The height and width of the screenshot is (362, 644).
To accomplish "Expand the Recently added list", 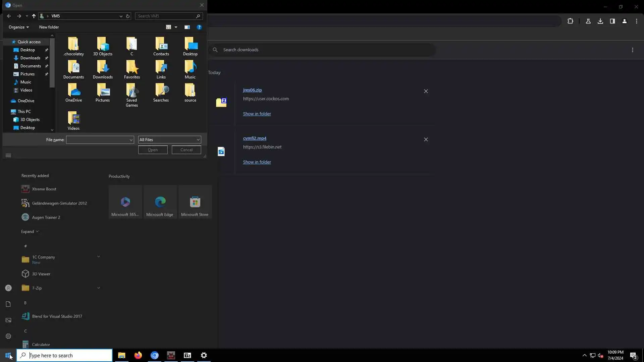I will (x=30, y=232).
